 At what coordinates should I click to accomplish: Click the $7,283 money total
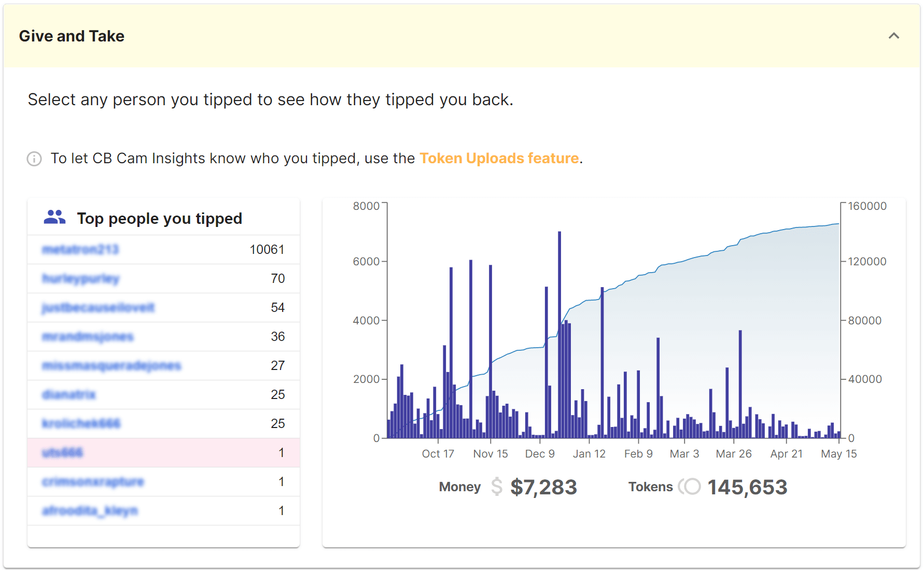pos(543,487)
